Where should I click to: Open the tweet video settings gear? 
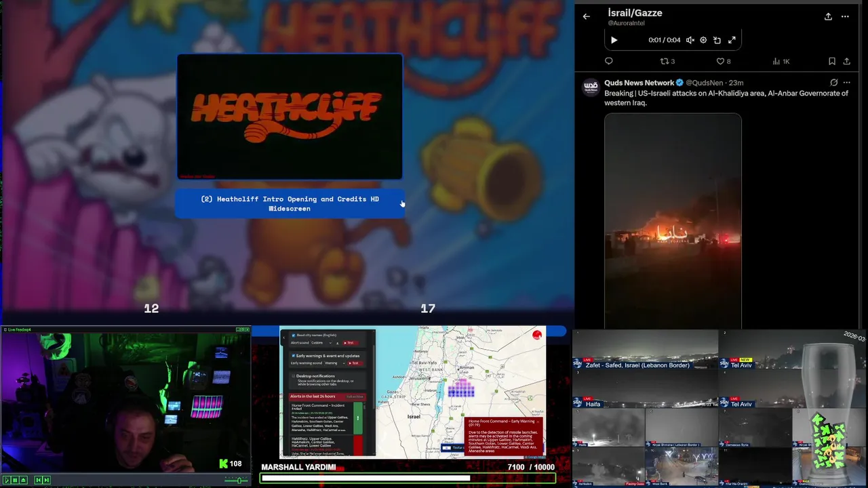[703, 40]
